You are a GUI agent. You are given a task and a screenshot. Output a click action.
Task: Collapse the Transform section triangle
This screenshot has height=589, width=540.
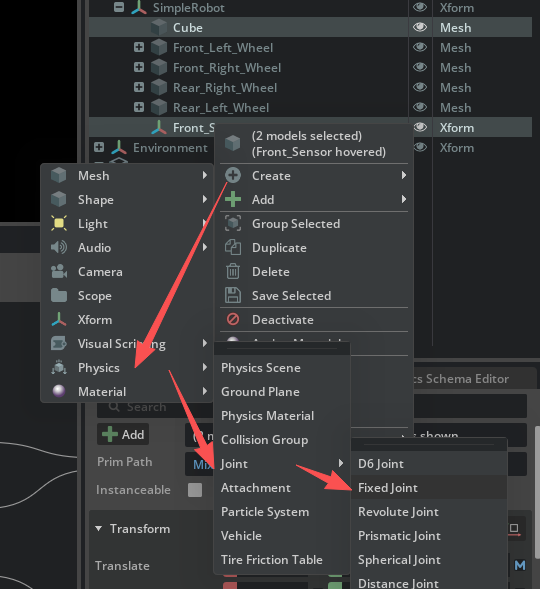[x=98, y=529]
